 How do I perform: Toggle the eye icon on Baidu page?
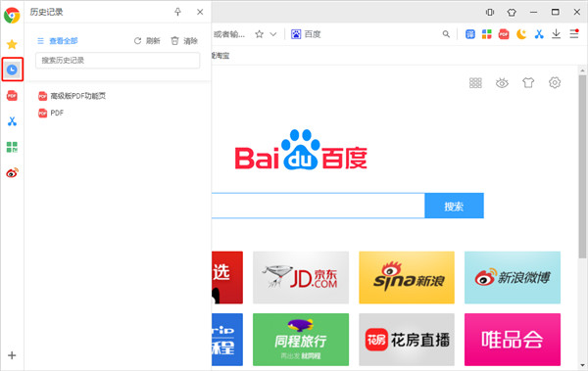[x=502, y=83]
